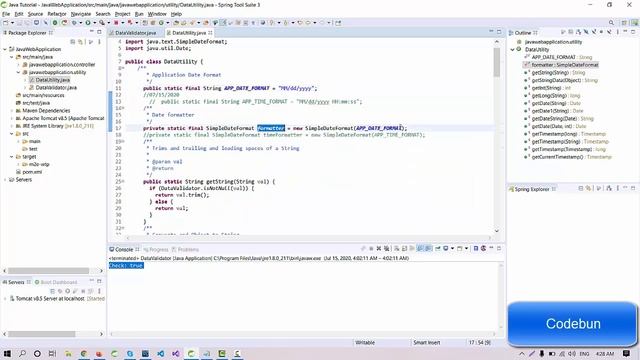Collapse JavaWebApplication project node
Image resolution: width=640 pixels, height=360 pixels.
coord(5,49)
